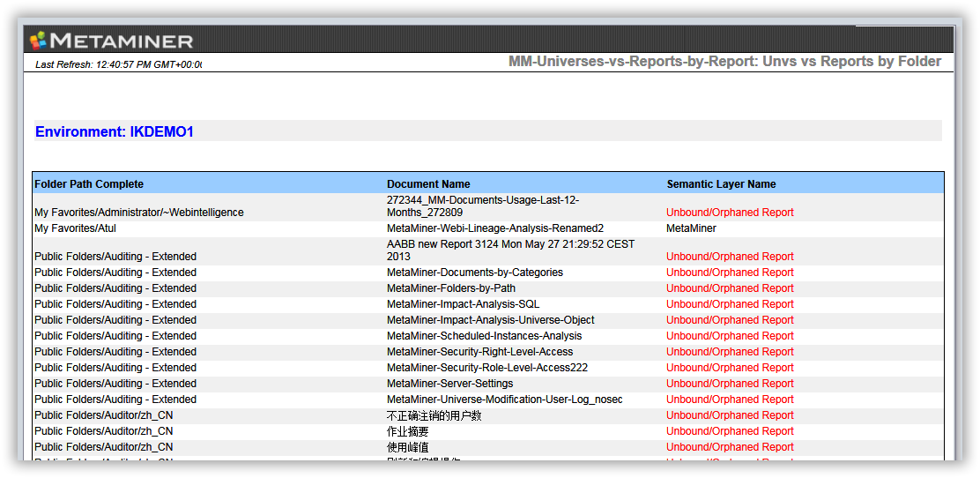Click document 272344_MM-Documents-Usage-Last-12-Months_272809
Viewport: 980px width, 478px height.
click(x=483, y=206)
